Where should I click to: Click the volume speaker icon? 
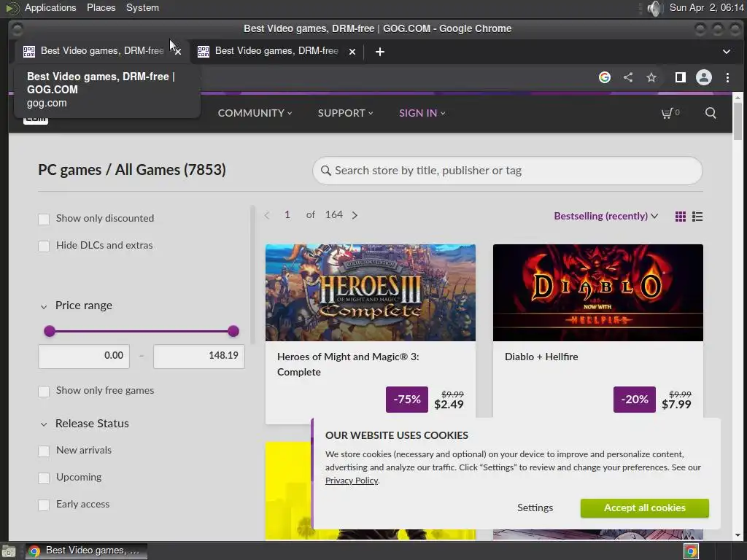click(655, 8)
